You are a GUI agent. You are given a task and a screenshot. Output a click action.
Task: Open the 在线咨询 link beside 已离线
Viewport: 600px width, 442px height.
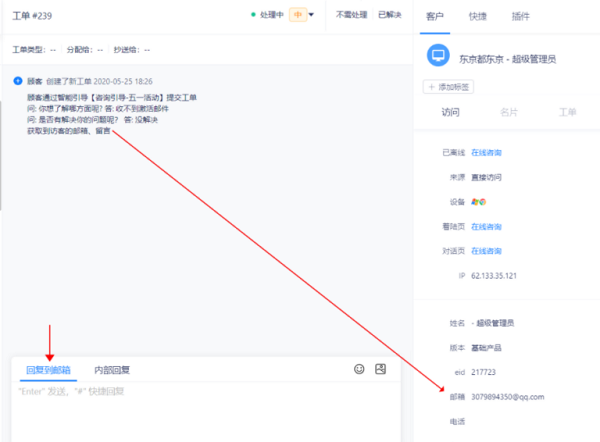click(486, 153)
